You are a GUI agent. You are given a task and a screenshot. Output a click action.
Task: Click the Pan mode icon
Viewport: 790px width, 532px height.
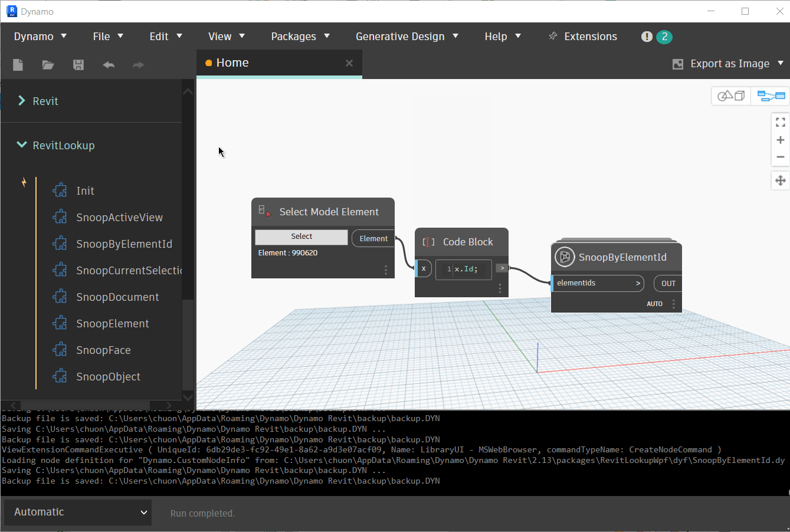[x=780, y=180]
